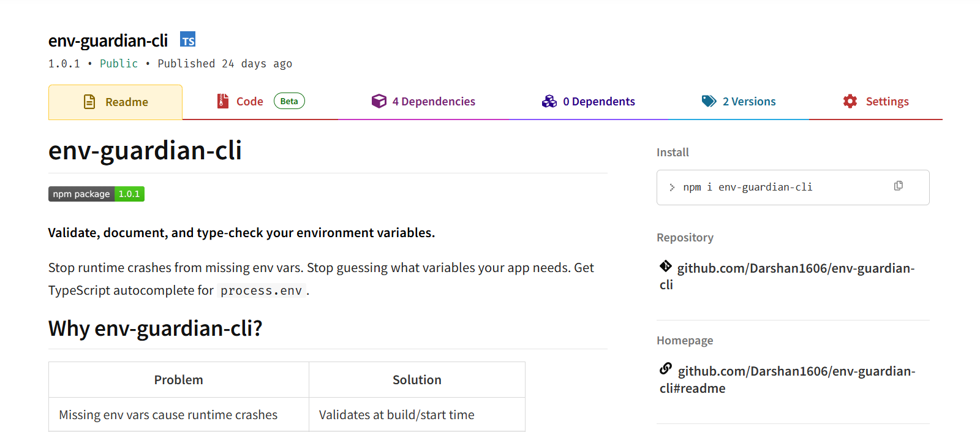Open the GitHub repository link

pyautogui.click(x=787, y=276)
